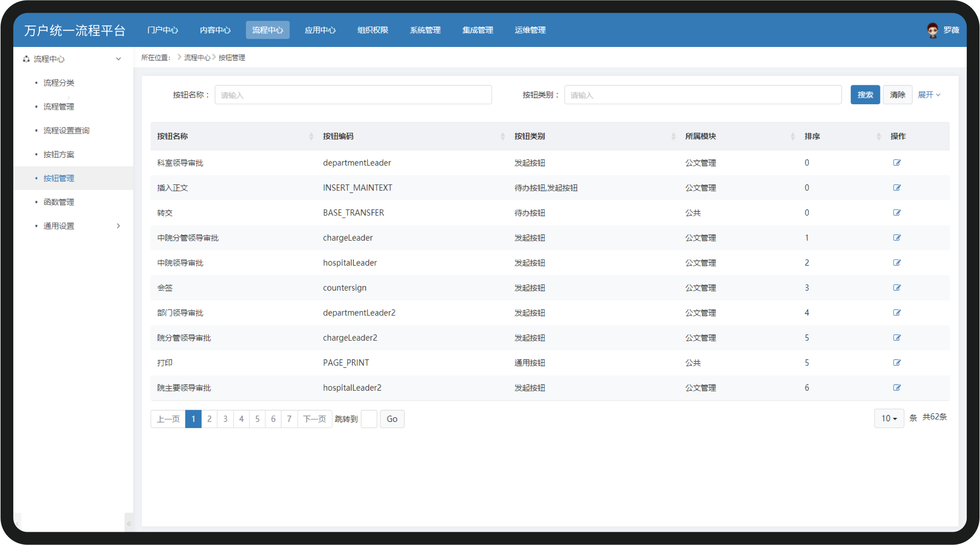Expand advanced search with 展开

point(929,95)
